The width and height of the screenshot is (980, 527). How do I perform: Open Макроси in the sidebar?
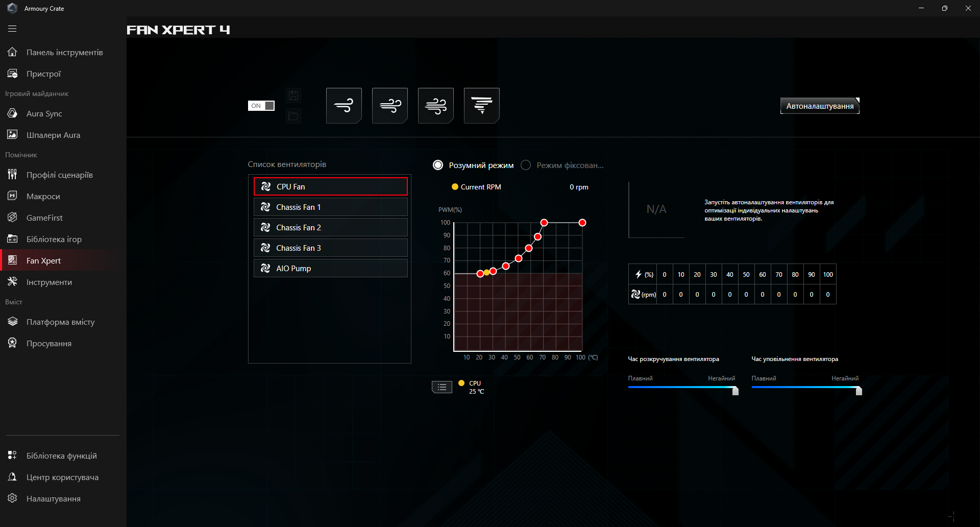pyautogui.click(x=63, y=196)
